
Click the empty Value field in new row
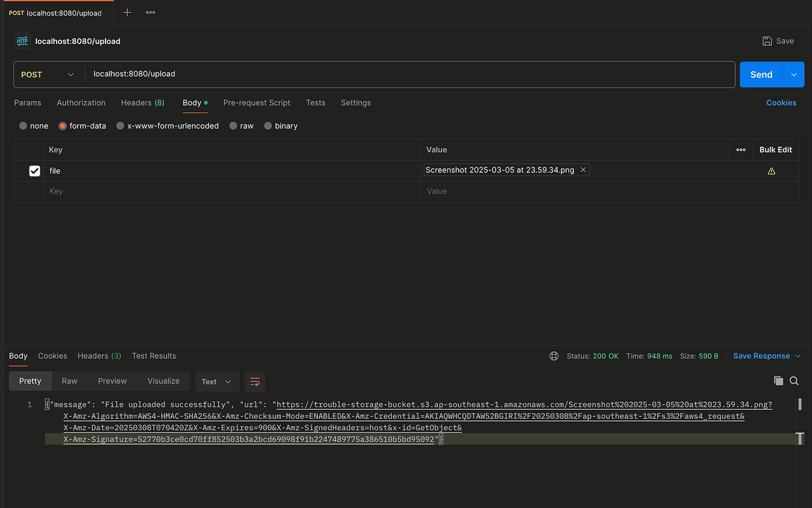tap(575, 191)
